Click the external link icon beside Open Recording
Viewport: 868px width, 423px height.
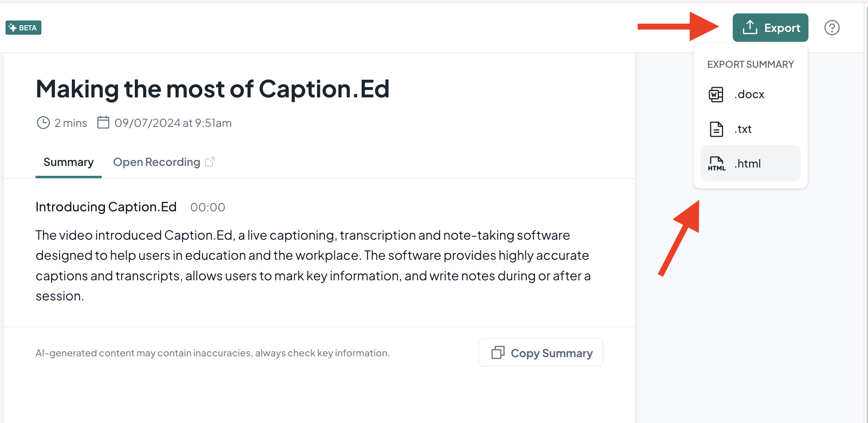pyautogui.click(x=210, y=162)
